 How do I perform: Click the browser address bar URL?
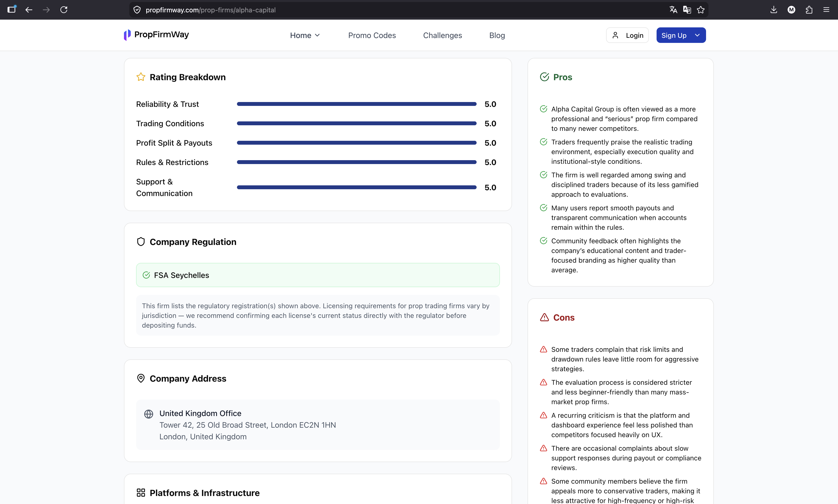point(211,10)
